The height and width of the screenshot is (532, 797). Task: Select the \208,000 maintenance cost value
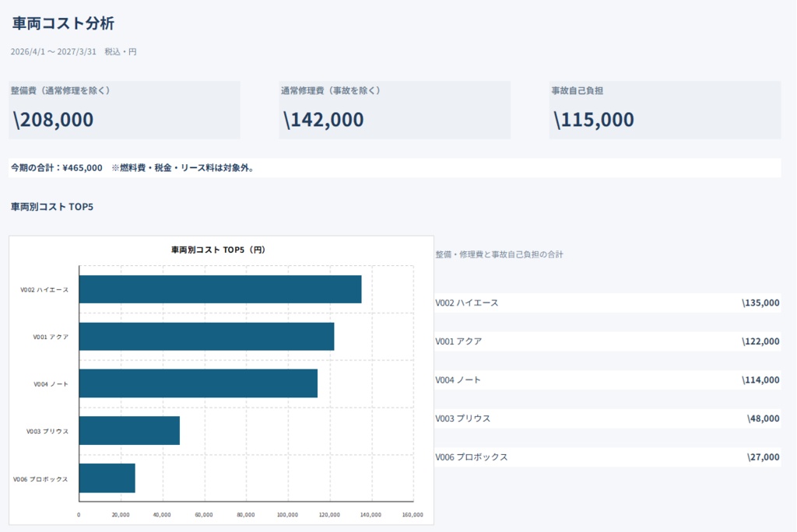pyautogui.click(x=54, y=120)
